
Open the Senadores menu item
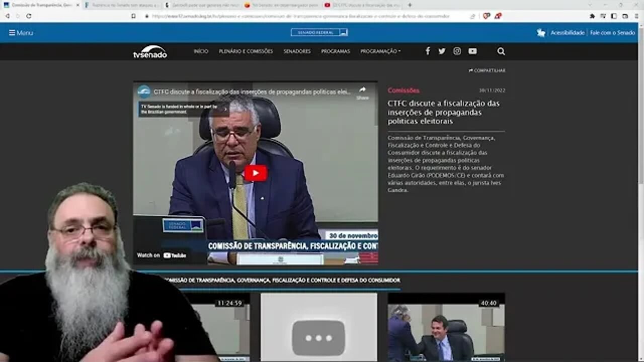coord(297,51)
